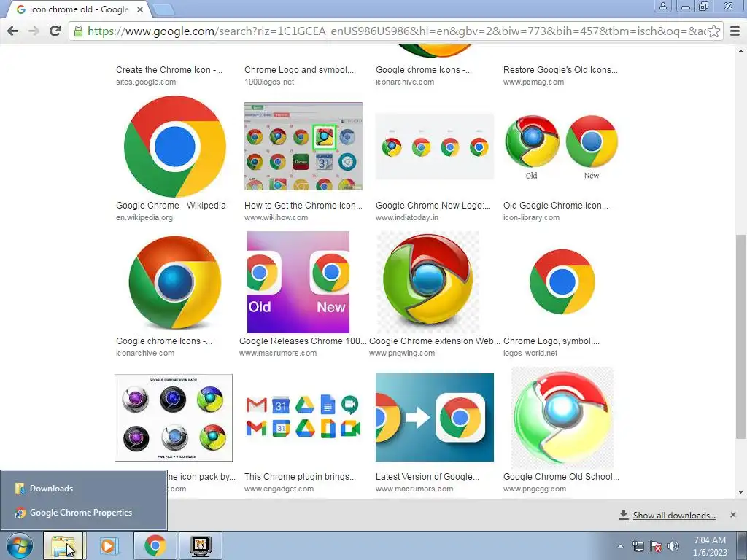
Task: Open the Chrome icon pack six-icon thumbnail
Action: (x=174, y=418)
